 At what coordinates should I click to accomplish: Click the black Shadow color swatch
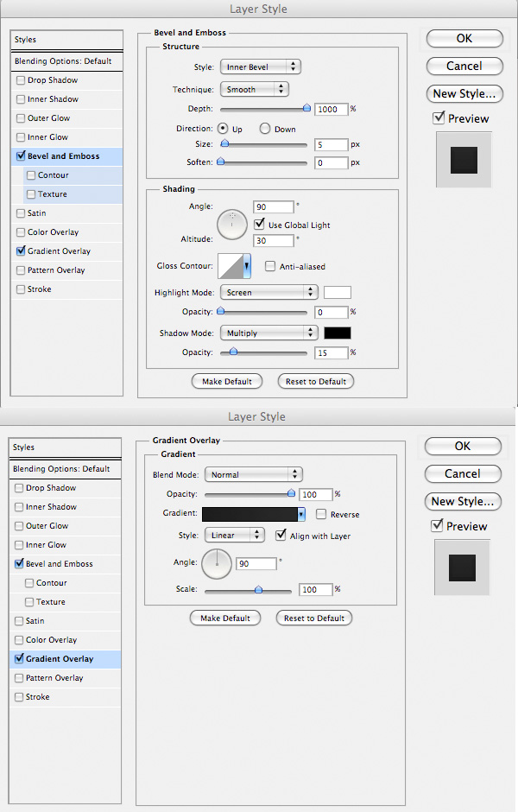point(338,333)
